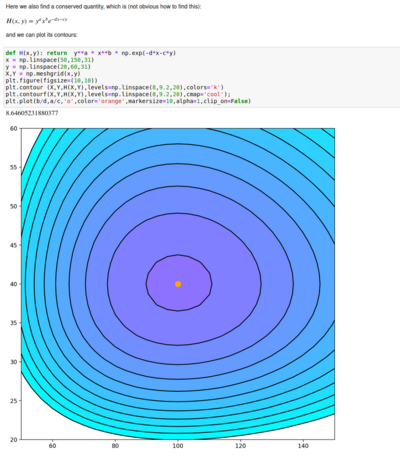
Task: Click the X,Y = np.meshgrid(x,y) line
Action: (43, 74)
